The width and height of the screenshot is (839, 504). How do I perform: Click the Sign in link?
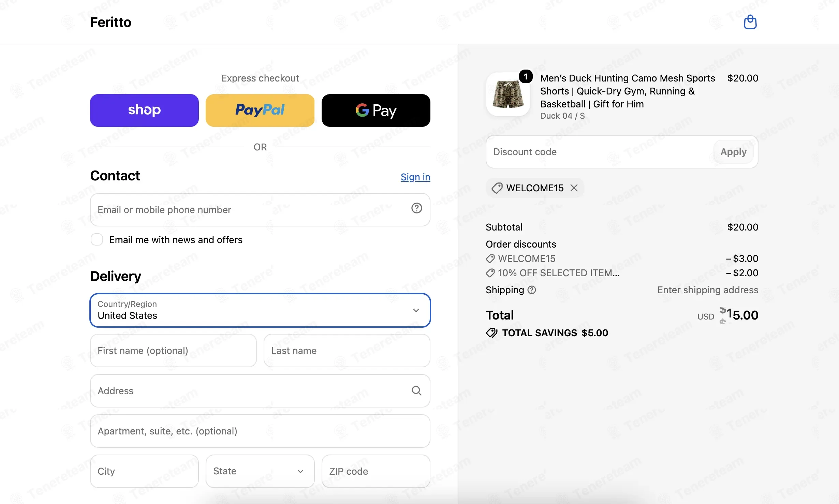pos(415,177)
